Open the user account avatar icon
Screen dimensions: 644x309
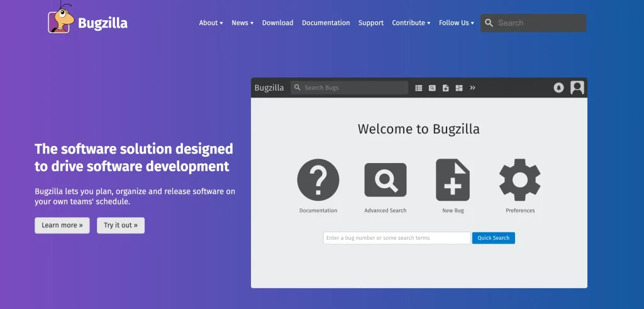577,87
